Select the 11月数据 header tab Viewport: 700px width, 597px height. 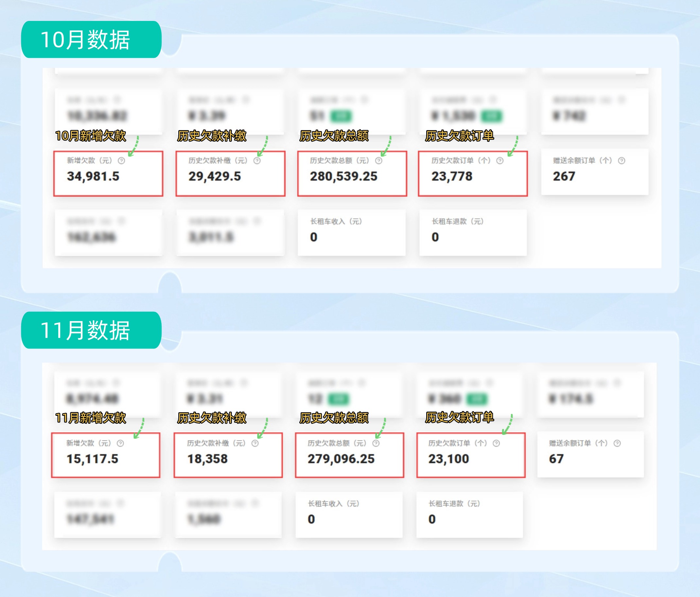coord(91,330)
